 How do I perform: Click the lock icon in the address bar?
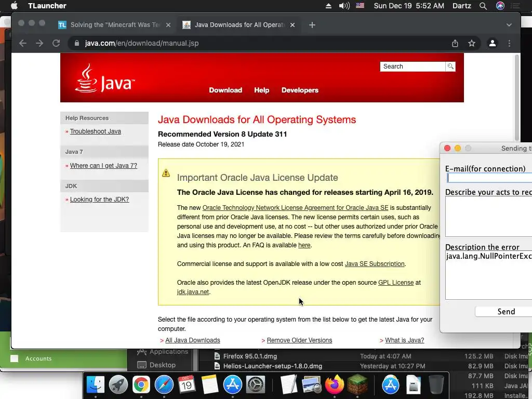pyautogui.click(x=77, y=43)
